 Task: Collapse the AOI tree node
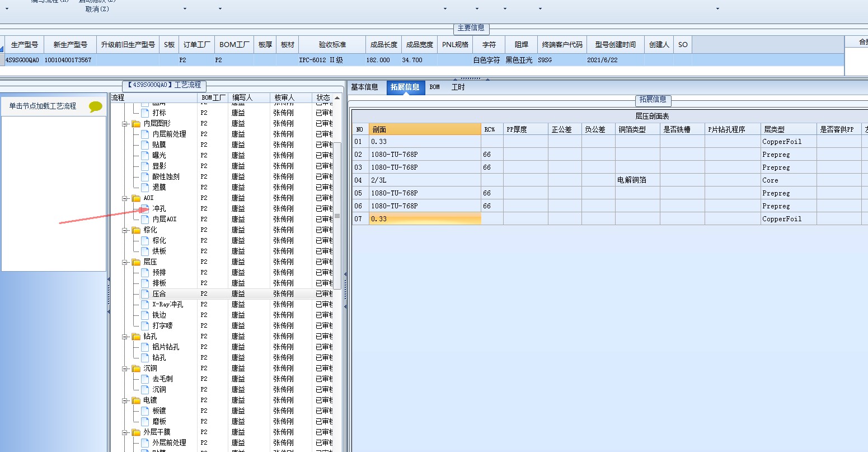pyautogui.click(x=125, y=198)
